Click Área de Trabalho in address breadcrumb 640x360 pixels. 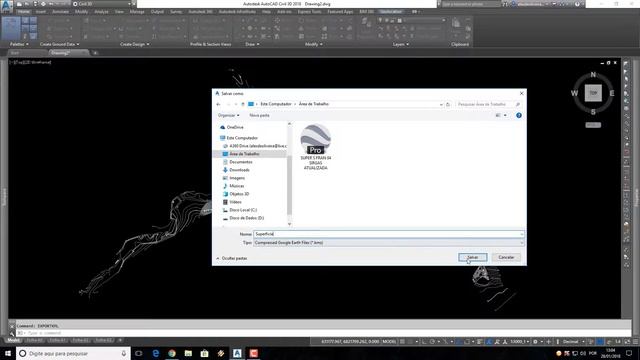(313, 104)
